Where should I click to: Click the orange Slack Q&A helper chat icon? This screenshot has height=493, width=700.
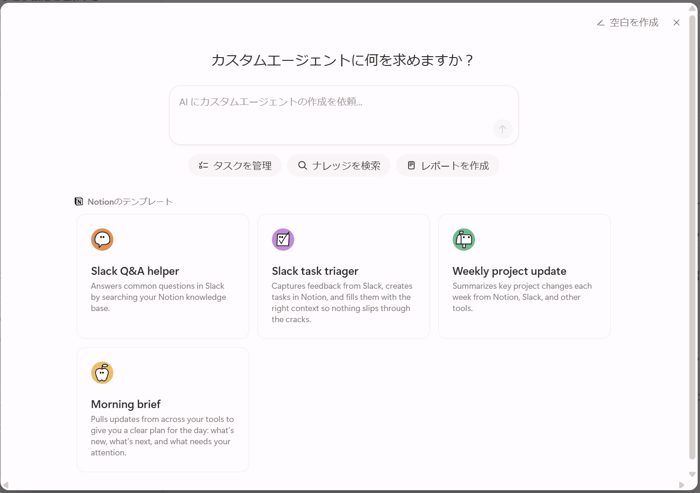(x=102, y=239)
